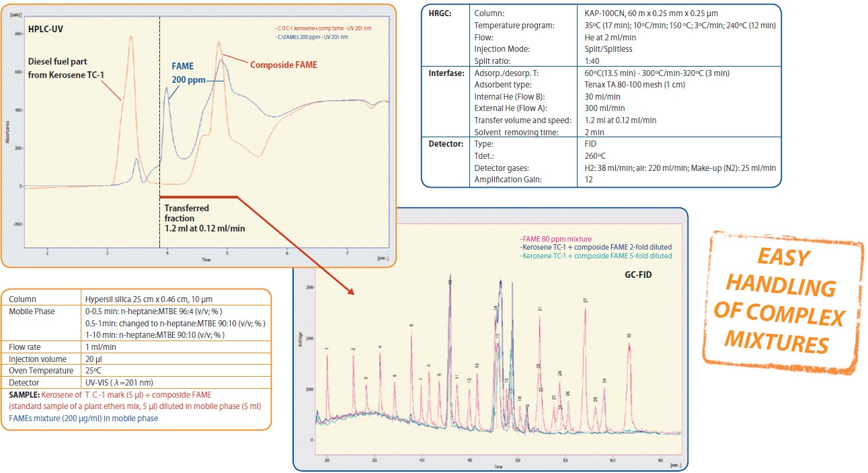
Task: Click the HRGC row header
Action: pyautogui.click(x=441, y=13)
